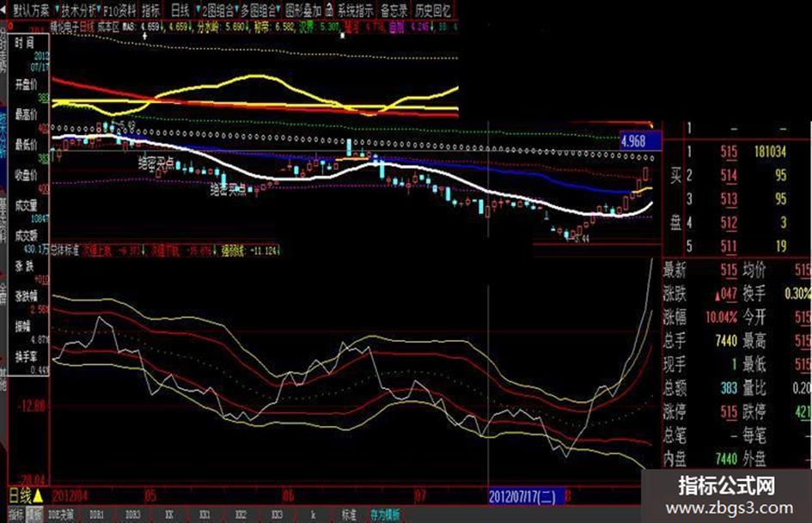Choose the 2图组合 layout
Screen dimensions: 812x523
point(218,9)
